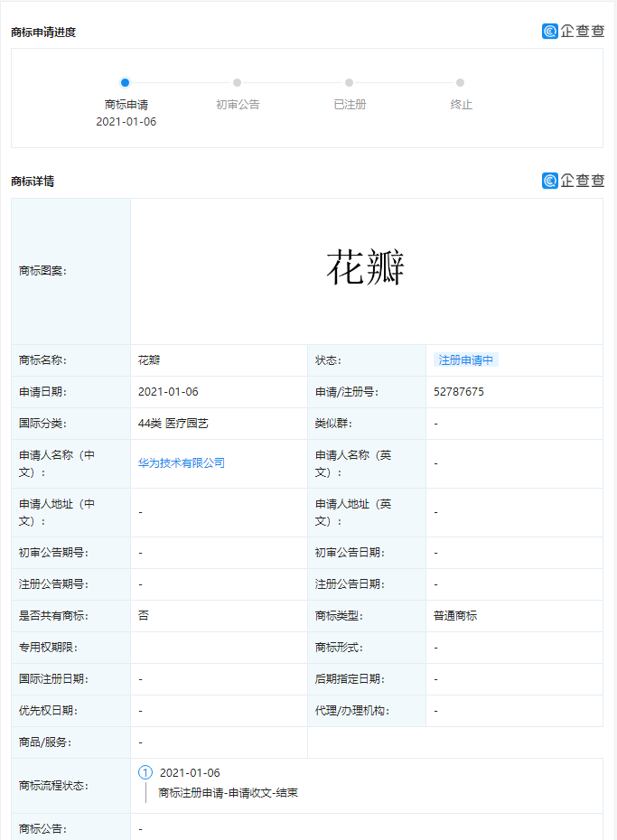Click the 初审公告 progress step dot
Screen dimensions: 617x840
pyautogui.click(x=238, y=82)
